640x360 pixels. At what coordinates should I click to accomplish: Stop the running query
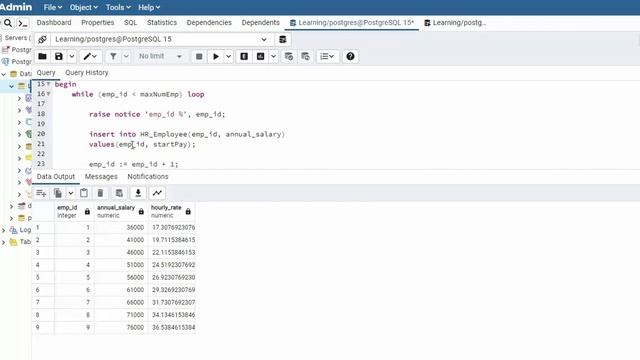[199, 56]
